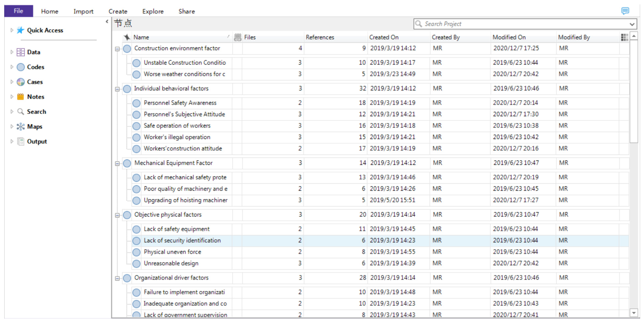
Task: Collapse the Mechanical Equipment Factor node
Action: pyautogui.click(x=117, y=164)
